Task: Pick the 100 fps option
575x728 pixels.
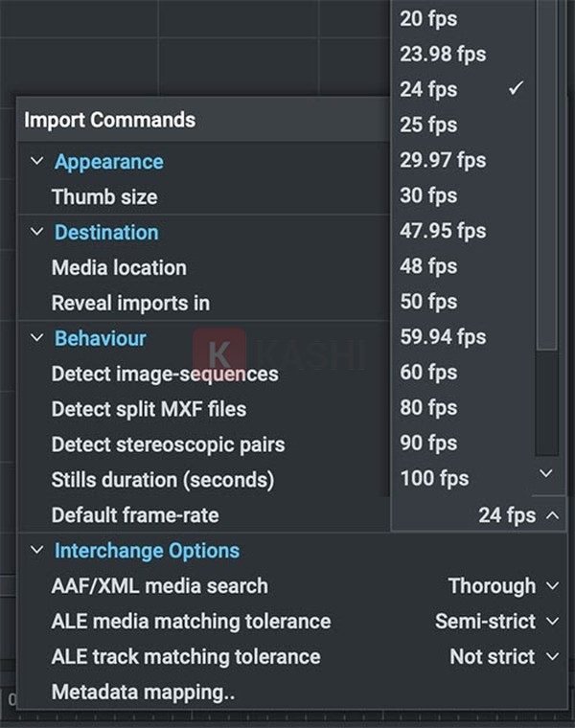Action: (x=434, y=478)
